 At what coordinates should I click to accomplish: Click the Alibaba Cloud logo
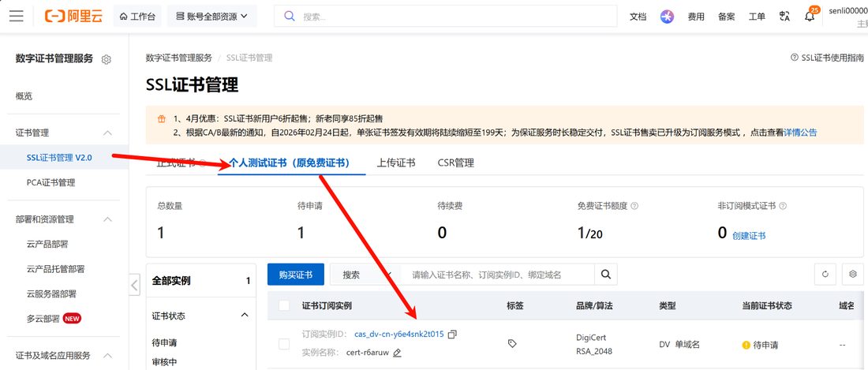pyautogui.click(x=73, y=16)
